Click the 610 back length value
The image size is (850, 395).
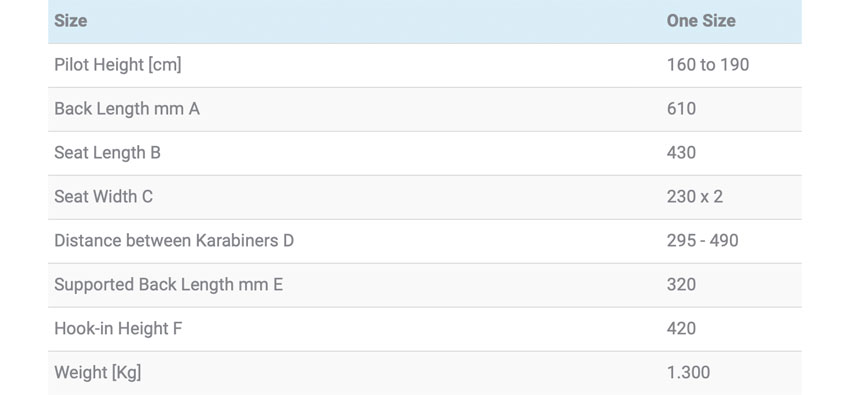[681, 109]
